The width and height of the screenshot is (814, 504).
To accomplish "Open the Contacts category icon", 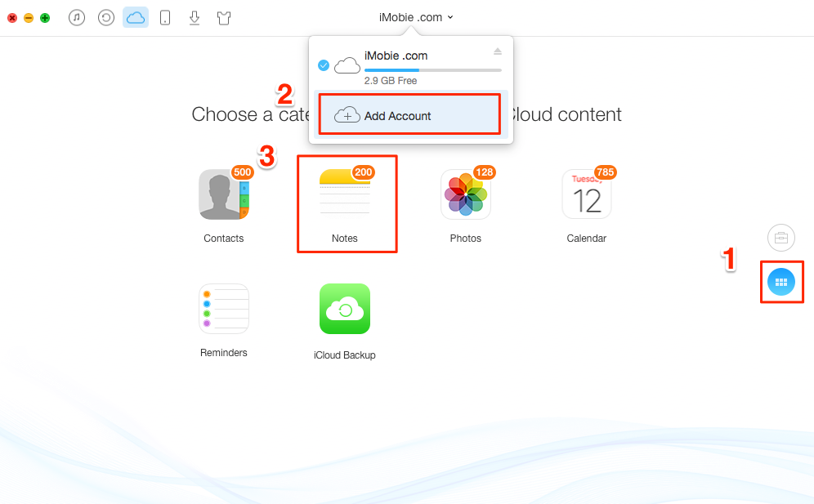I will [224, 194].
